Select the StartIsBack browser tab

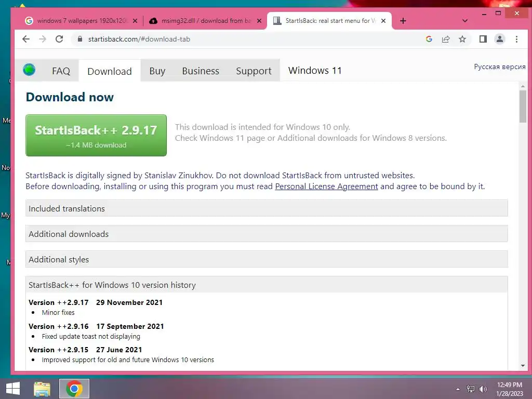pos(329,21)
